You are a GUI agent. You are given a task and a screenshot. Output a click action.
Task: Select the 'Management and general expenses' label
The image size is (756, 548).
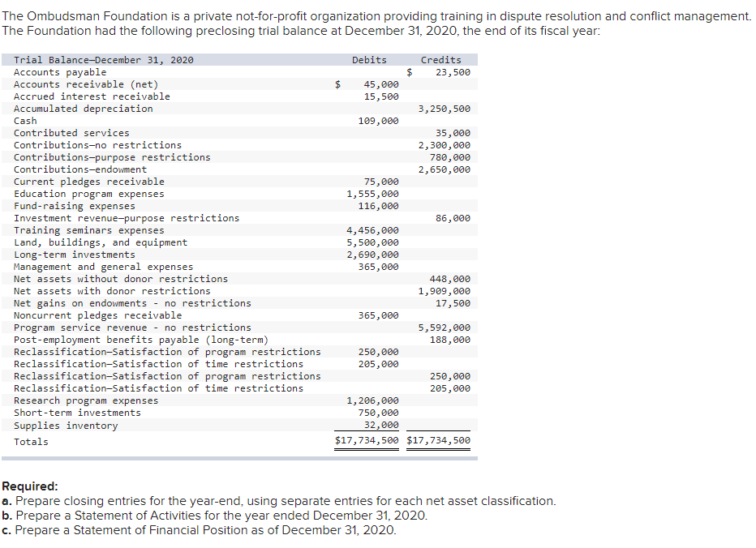pyautogui.click(x=103, y=267)
